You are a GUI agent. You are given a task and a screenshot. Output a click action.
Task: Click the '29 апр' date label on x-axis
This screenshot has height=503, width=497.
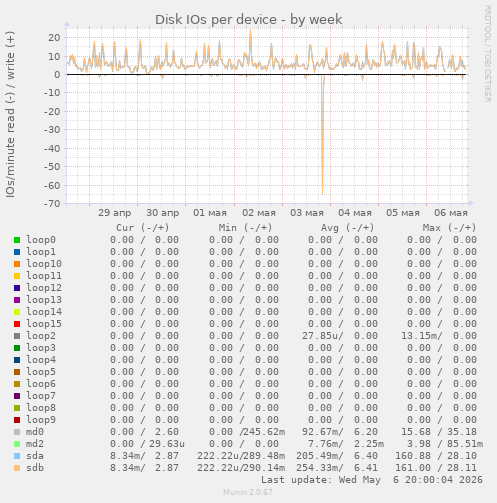[115, 213]
